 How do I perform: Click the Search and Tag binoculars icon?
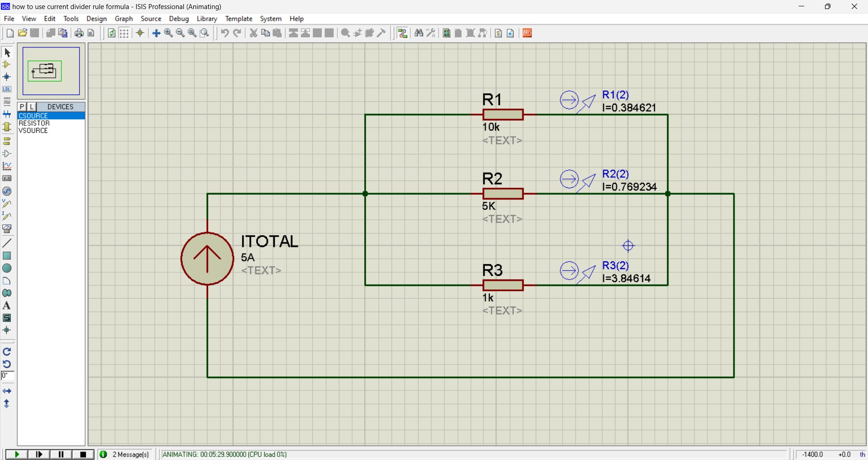[x=419, y=33]
